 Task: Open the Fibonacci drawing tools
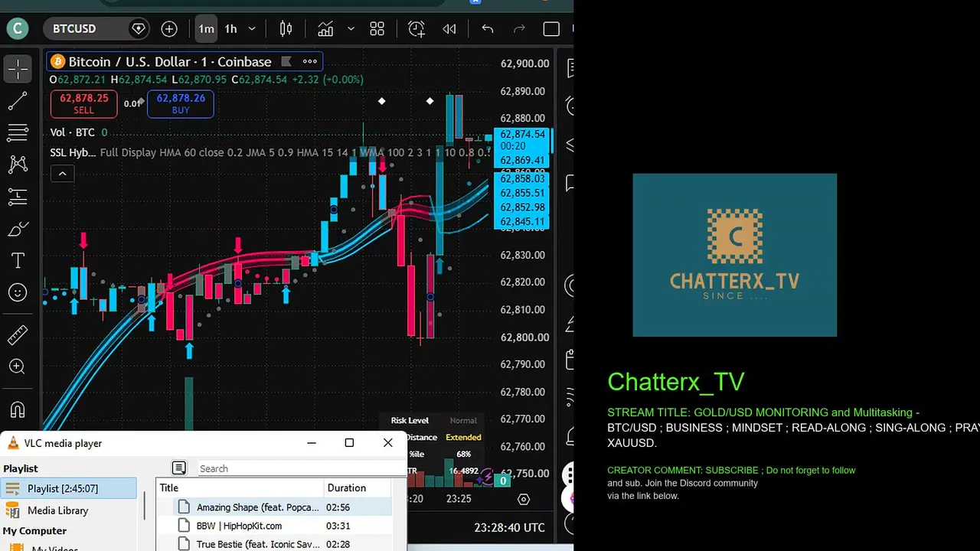coord(18,132)
